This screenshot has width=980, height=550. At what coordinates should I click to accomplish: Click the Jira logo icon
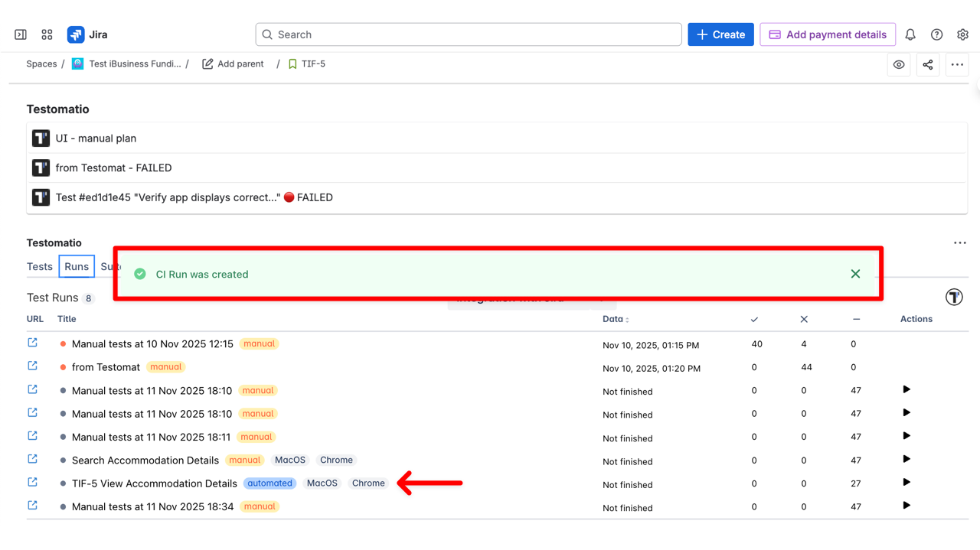click(76, 34)
